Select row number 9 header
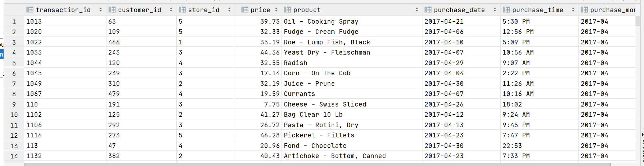This screenshot has width=644, height=166. [14, 105]
